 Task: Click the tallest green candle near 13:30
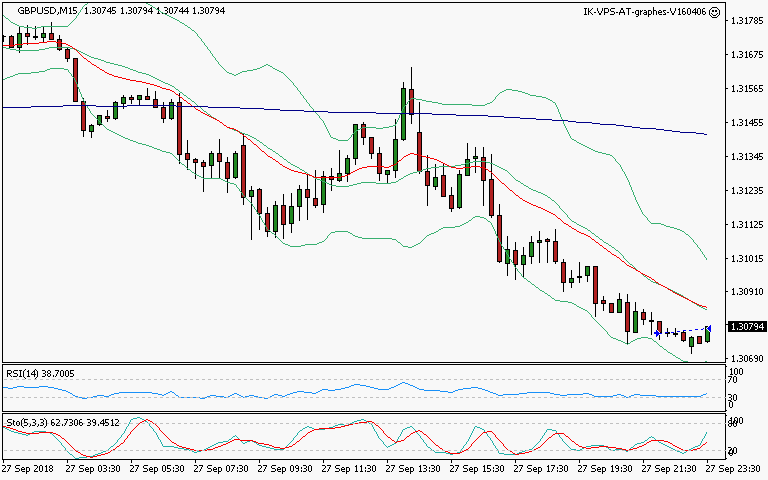point(403,110)
